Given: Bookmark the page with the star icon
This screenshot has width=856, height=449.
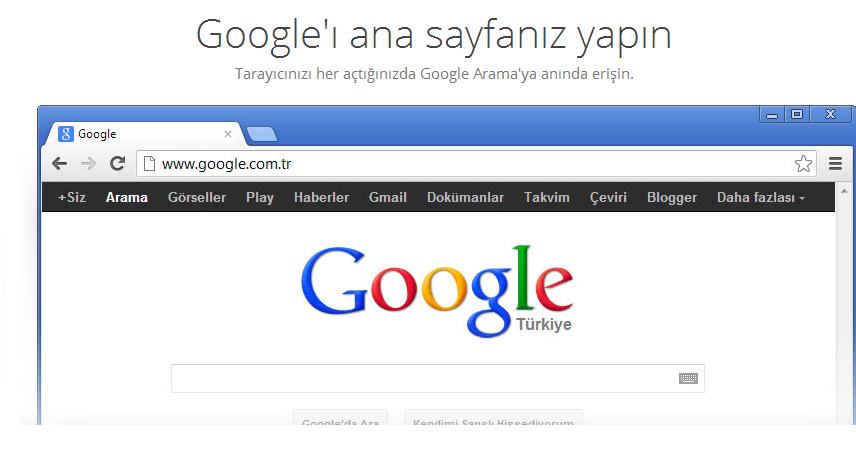Looking at the screenshot, I should tap(803, 163).
